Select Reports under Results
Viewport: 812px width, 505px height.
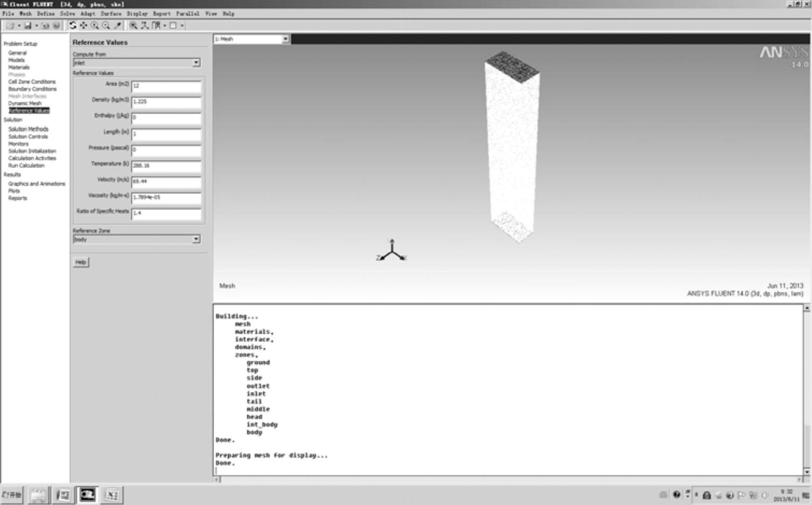coord(17,198)
